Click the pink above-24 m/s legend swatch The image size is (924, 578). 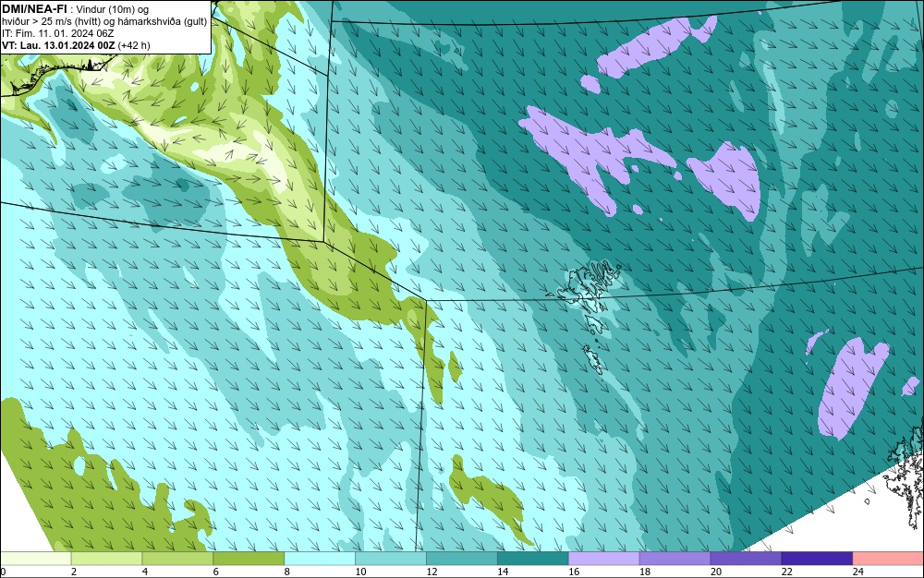pos(888,558)
